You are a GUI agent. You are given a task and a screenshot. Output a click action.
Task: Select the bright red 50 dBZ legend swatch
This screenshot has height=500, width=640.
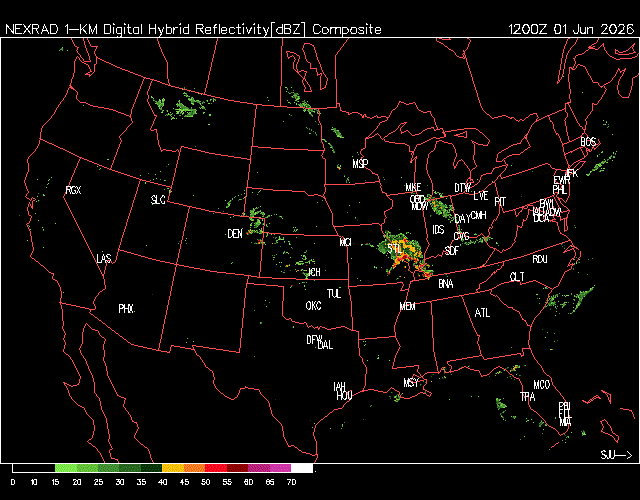(216, 468)
